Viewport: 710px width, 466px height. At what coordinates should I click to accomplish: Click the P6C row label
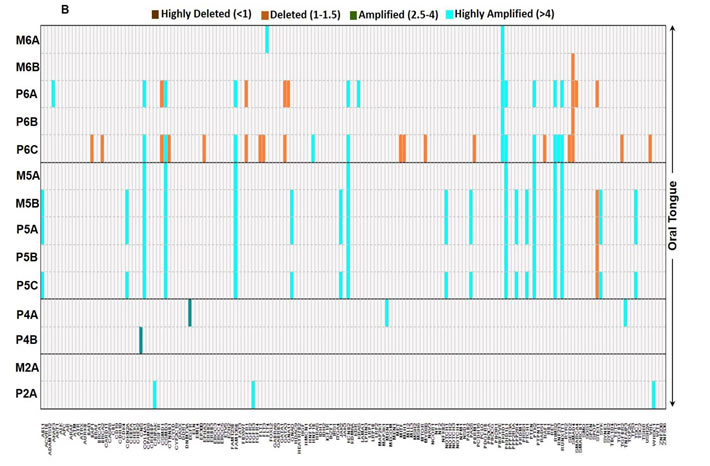27,150
